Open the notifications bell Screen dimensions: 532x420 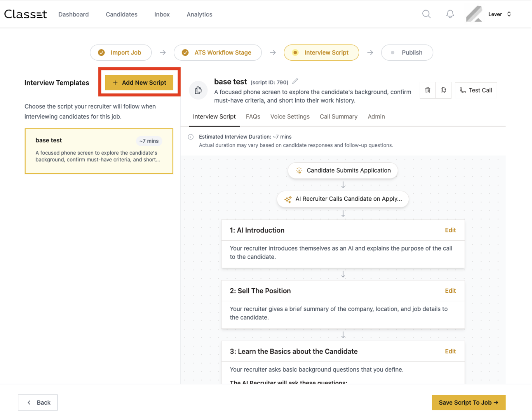pyautogui.click(x=451, y=14)
